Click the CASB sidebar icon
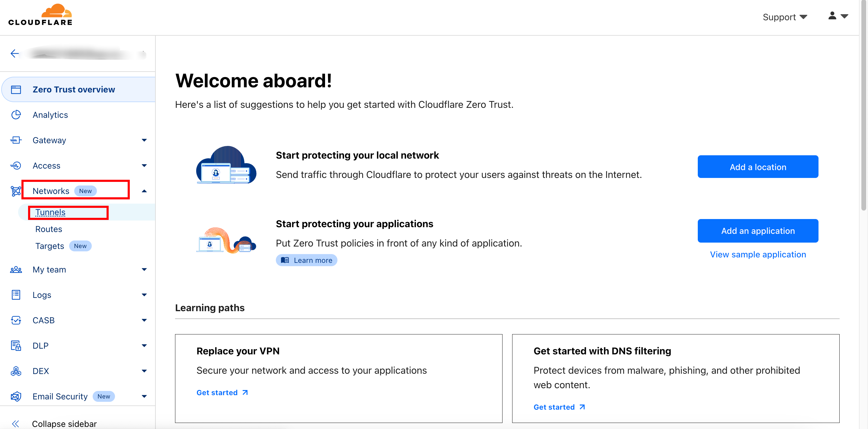 pos(16,321)
